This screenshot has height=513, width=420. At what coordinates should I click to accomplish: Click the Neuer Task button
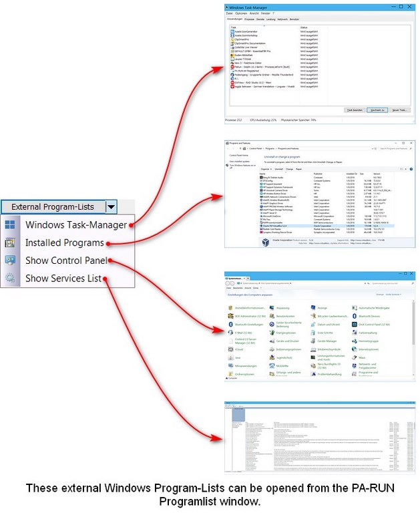click(399, 110)
